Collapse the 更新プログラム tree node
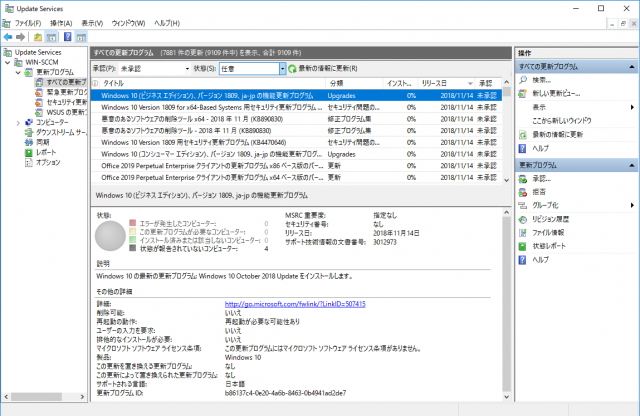Image resolution: width=640 pixels, height=416 pixels. pyautogui.click(x=18, y=72)
